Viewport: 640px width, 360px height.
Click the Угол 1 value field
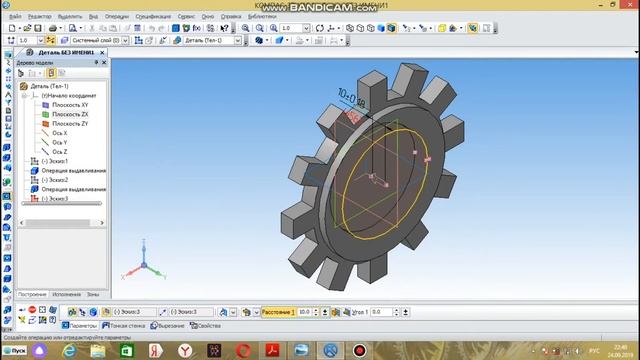[x=381, y=312]
